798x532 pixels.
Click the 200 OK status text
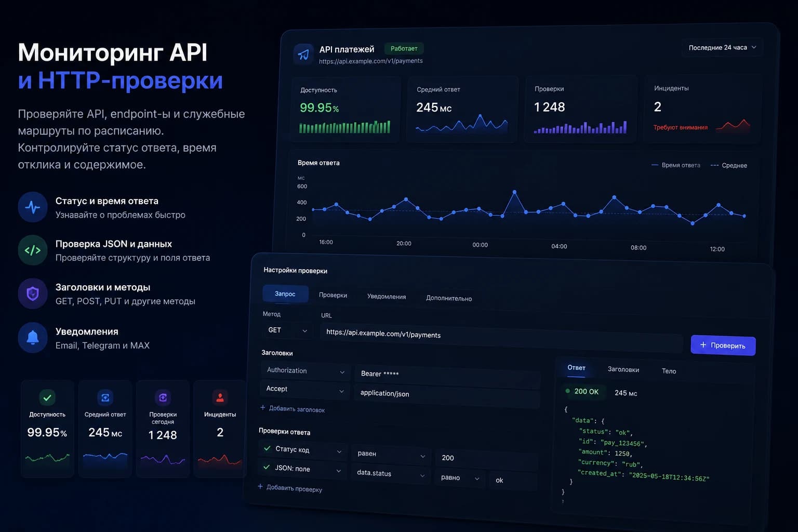pos(587,391)
